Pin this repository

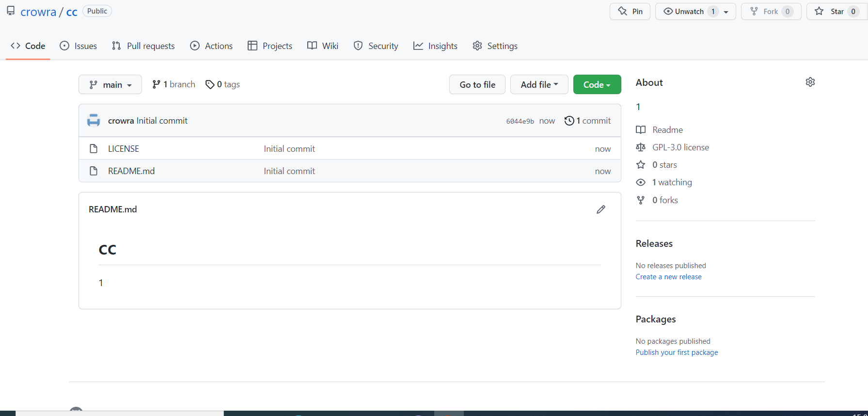[x=630, y=12]
